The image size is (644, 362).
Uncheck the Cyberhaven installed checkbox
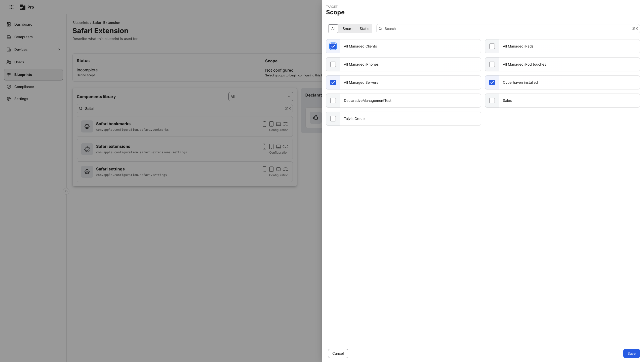[492, 82]
